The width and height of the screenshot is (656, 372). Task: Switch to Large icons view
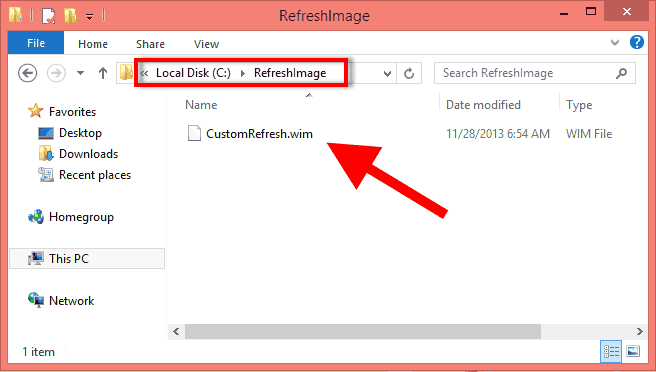pos(633,351)
